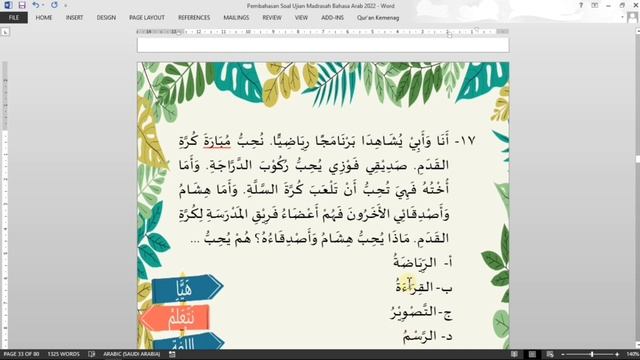Switch to Web Layout view
640x360 pixels.
[x=550, y=354]
